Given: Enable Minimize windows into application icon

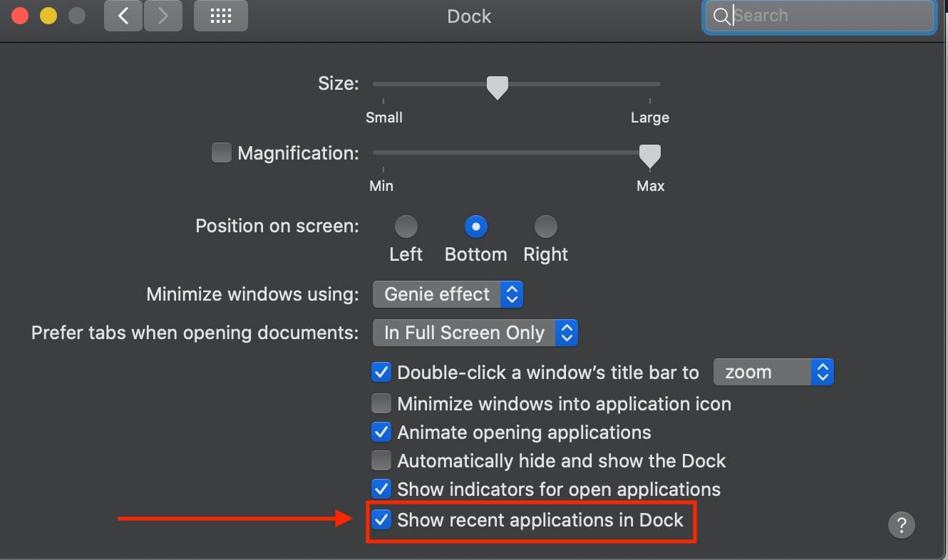Looking at the screenshot, I should (381, 403).
